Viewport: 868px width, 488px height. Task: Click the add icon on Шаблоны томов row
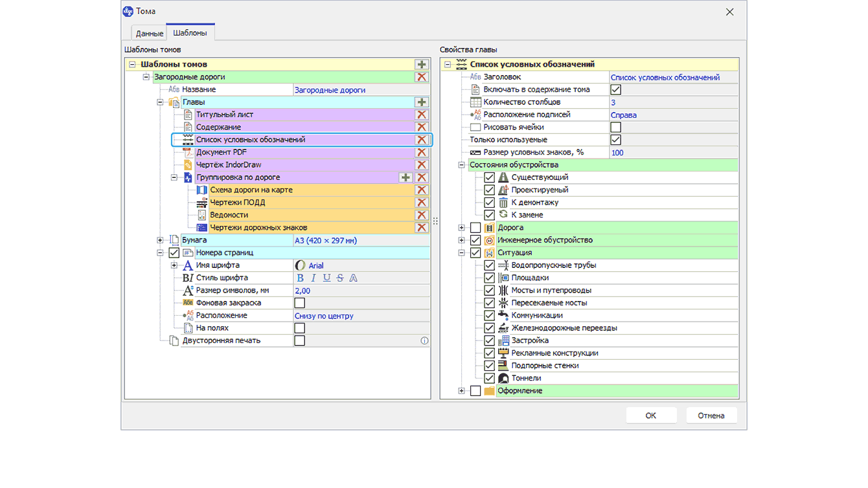click(422, 65)
